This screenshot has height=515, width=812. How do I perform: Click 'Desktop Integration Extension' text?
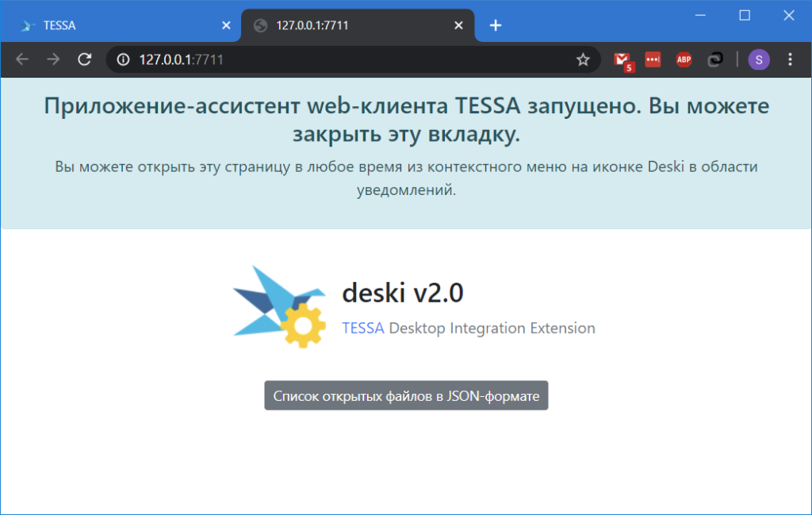pyautogui.click(x=492, y=328)
